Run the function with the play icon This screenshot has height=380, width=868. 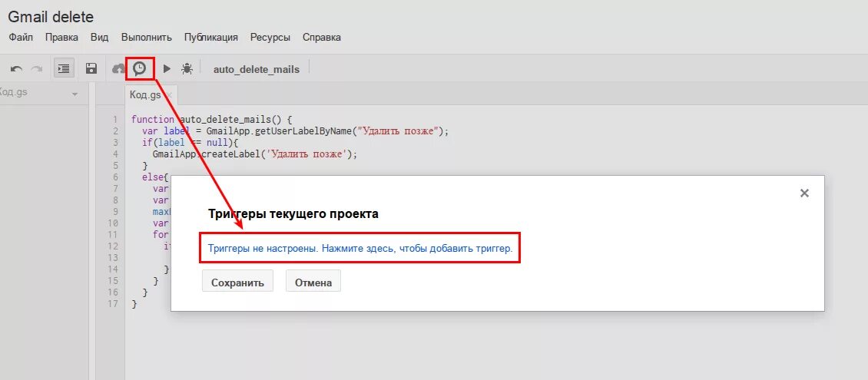tap(167, 69)
